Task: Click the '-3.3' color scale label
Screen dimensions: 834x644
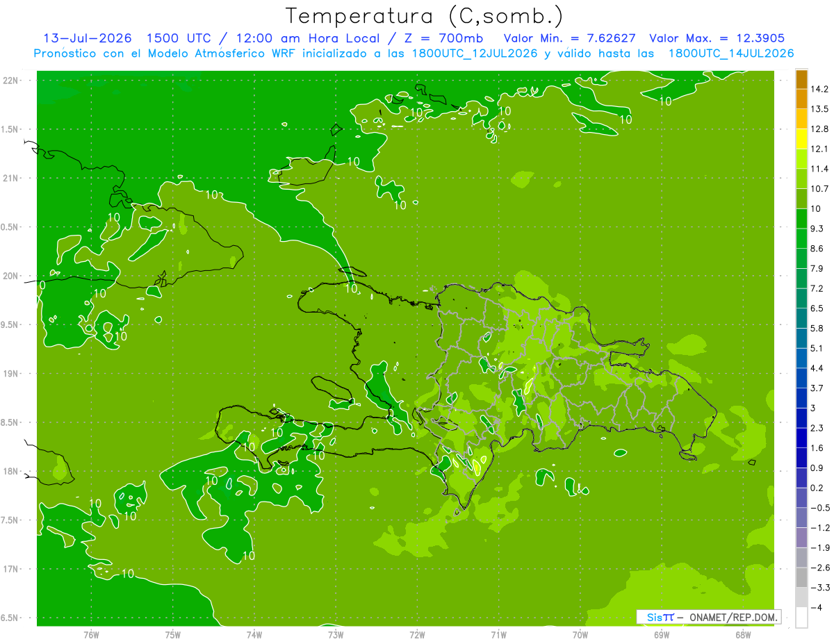Action: (x=820, y=588)
